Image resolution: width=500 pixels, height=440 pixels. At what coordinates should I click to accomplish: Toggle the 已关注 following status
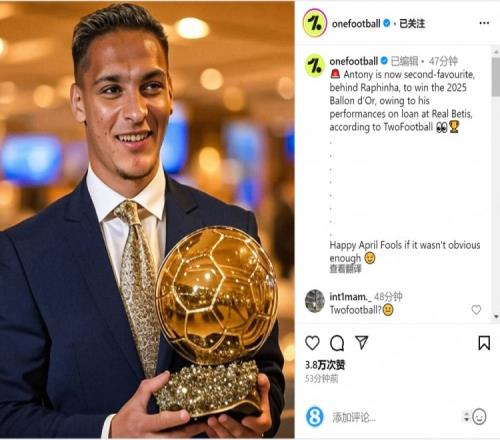pyautogui.click(x=412, y=24)
